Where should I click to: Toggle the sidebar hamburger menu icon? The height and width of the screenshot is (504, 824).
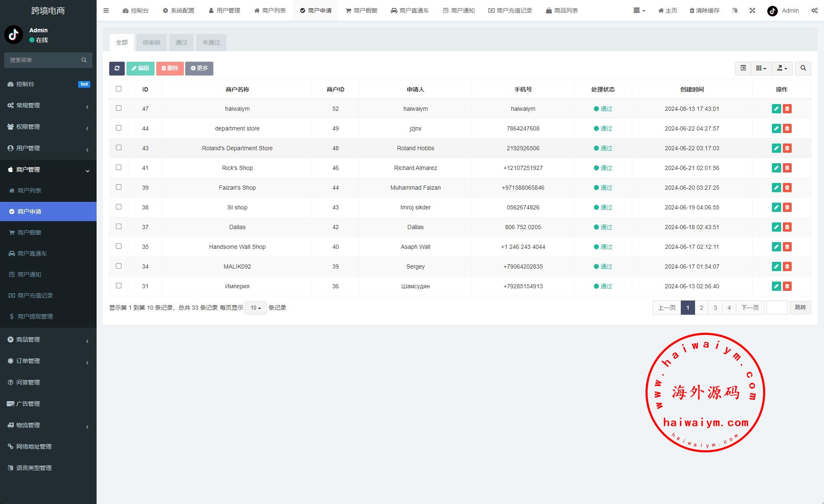[106, 10]
